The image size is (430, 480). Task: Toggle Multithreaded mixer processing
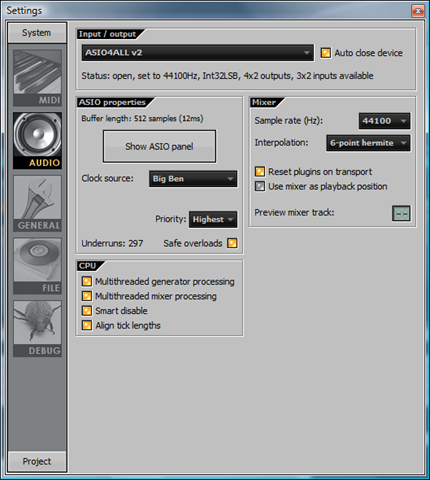pyautogui.click(x=87, y=296)
